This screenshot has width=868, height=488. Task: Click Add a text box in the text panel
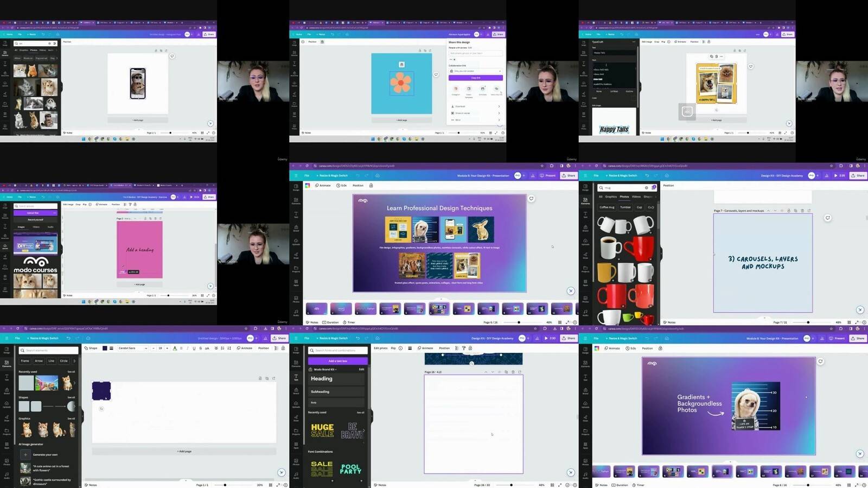pyautogui.click(x=337, y=361)
